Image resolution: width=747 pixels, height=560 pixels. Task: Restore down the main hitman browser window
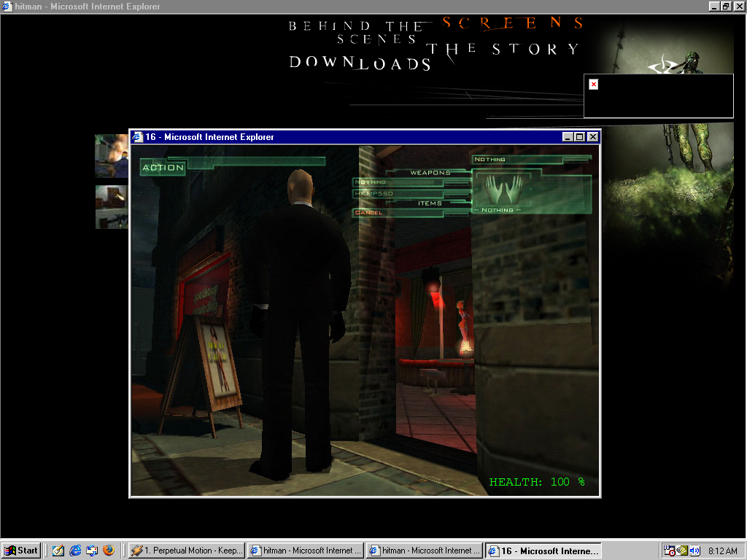click(x=726, y=6)
